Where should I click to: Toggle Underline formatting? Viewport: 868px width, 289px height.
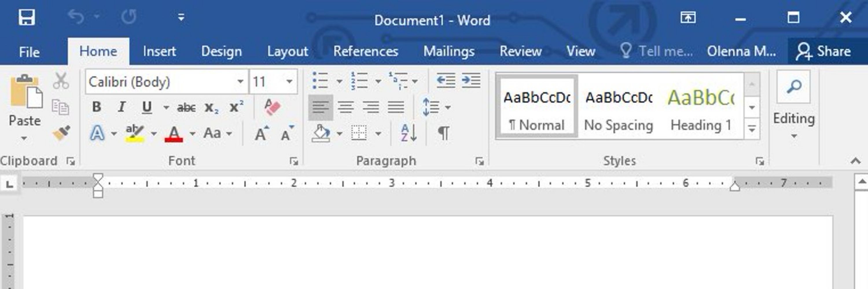(x=147, y=107)
